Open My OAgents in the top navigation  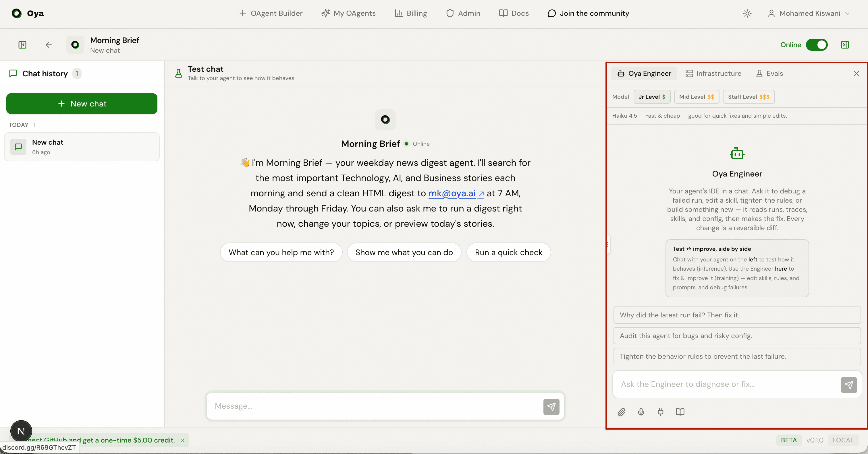pos(348,13)
